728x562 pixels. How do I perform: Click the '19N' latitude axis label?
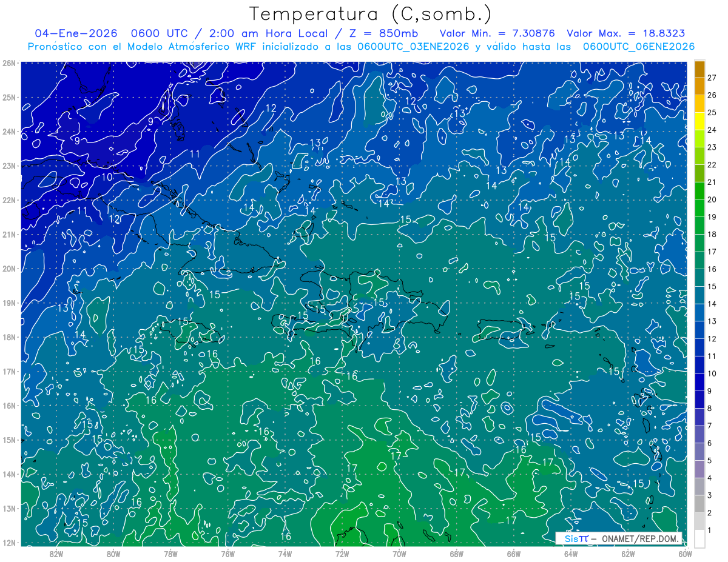tap(8, 303)
